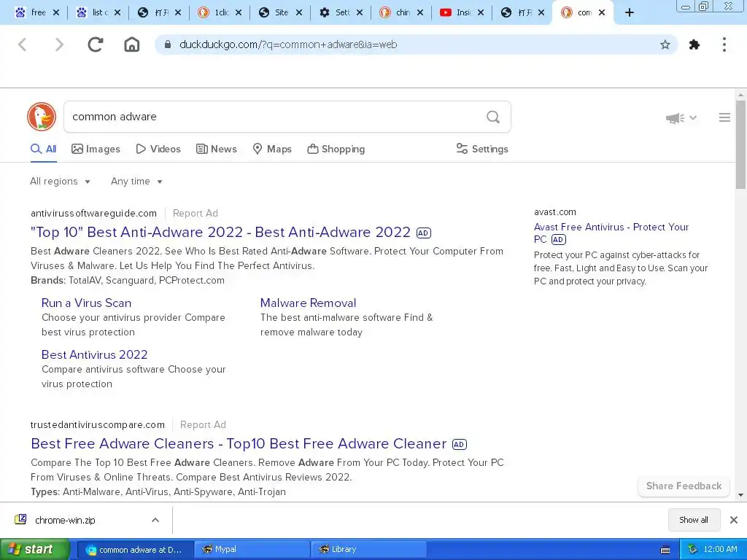Open the 'Run a Virus Scan' sitelink

86,303
